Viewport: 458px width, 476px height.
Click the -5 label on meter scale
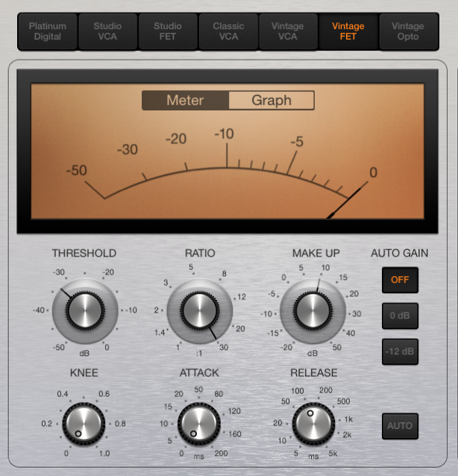click(x=297, y=142)
